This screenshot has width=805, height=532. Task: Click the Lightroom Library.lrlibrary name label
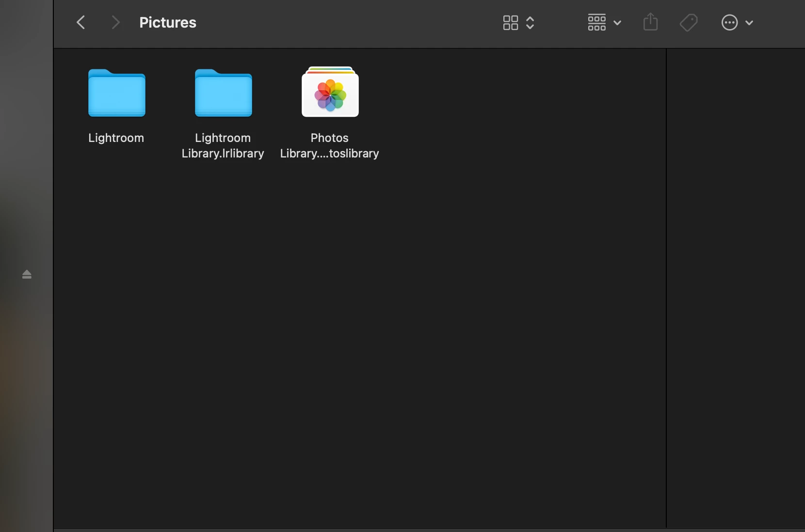click(223, 146)
